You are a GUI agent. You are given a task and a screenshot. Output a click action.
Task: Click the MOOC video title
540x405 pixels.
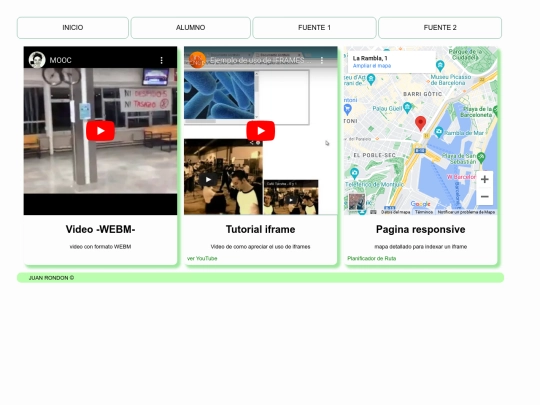61,60
